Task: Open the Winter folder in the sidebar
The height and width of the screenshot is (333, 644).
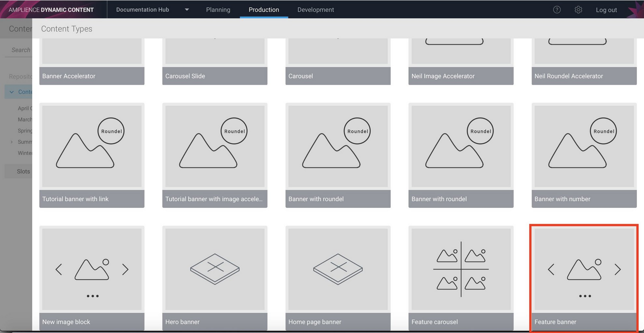Action: click(25, 153)
